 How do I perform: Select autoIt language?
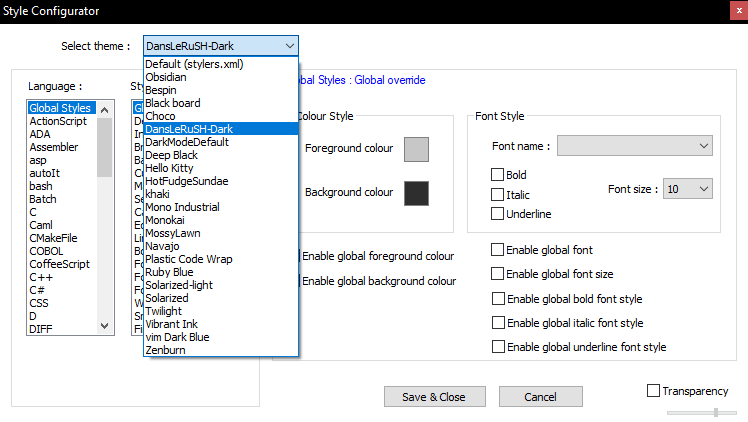(62, 173)
